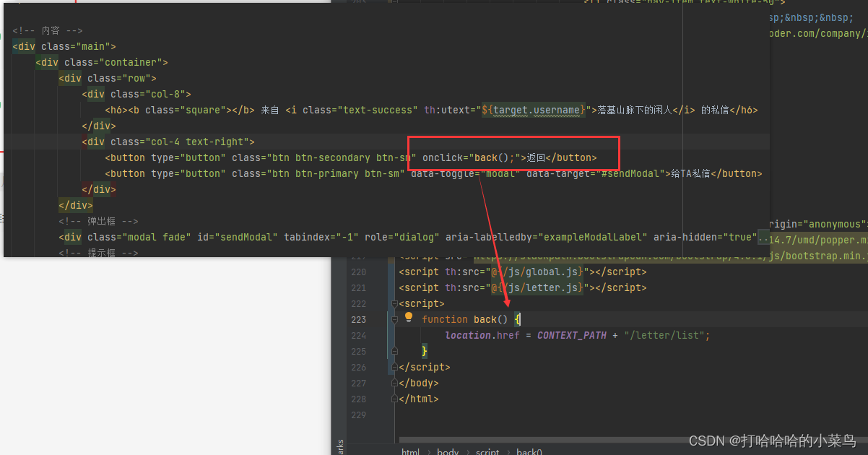Click the div class="col-4 text-right" line

point(168,142)
